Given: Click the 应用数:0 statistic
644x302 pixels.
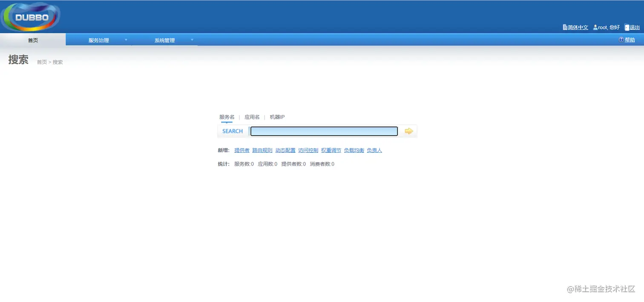Looking at the screenshot, I should click(x=267, y=164).
